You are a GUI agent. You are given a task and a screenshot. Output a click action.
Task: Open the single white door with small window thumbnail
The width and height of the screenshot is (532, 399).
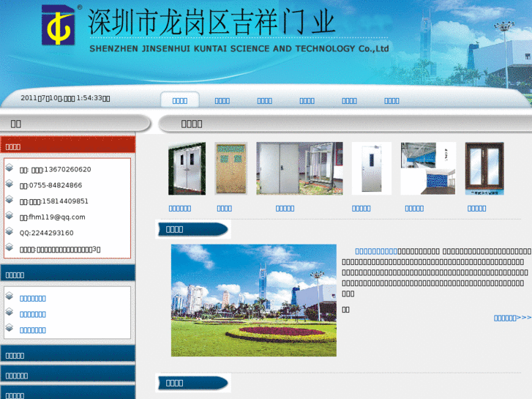[x=372, y=168]
